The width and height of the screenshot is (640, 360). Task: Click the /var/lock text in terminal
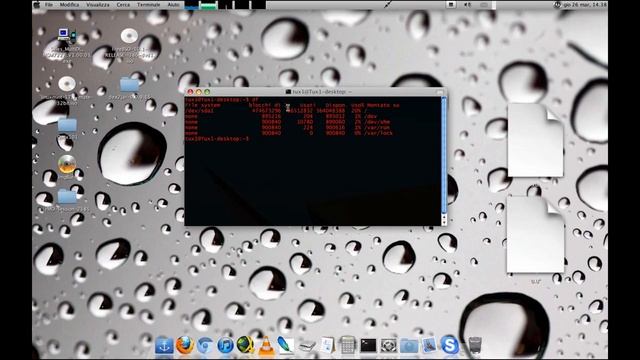click(x=379, y=133)
